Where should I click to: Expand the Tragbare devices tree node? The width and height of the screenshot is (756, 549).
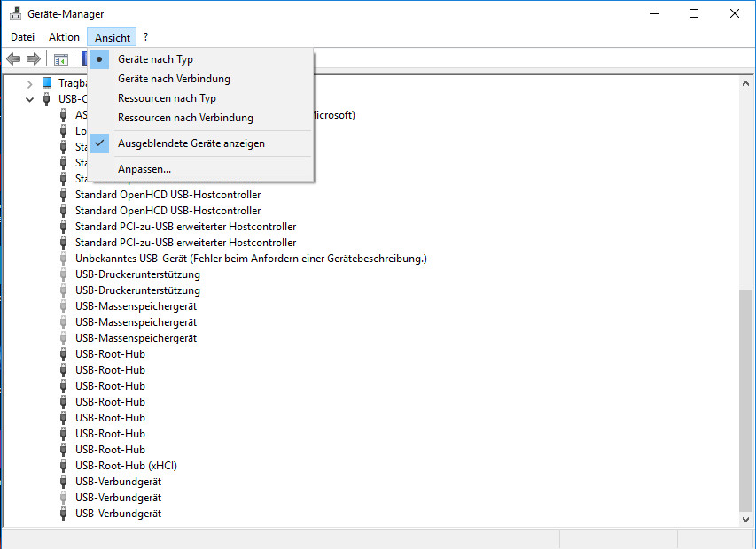pyautogui.click(x=30, y=83)
